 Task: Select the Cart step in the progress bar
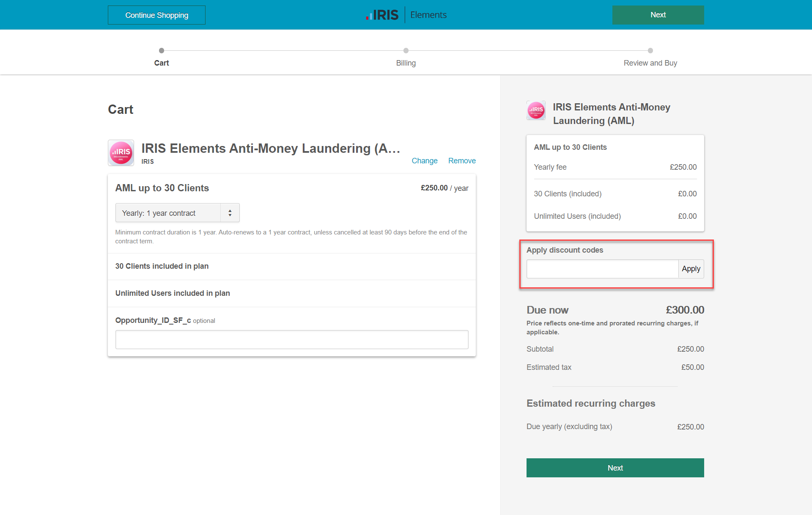162,58
